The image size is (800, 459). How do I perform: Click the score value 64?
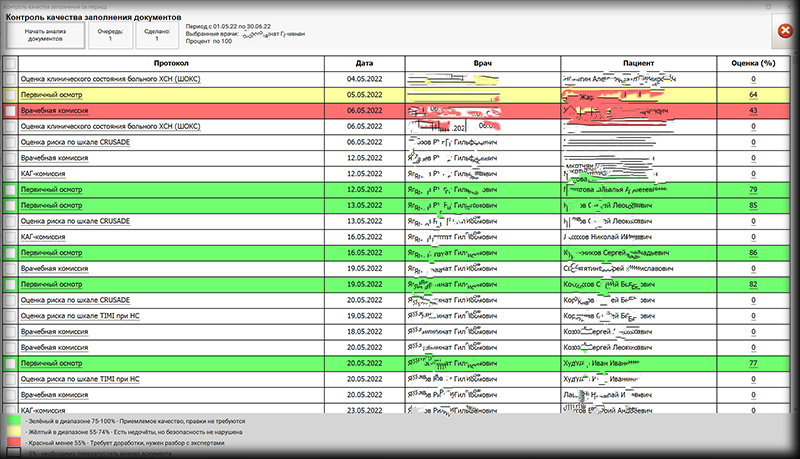[x=753, y=95]
